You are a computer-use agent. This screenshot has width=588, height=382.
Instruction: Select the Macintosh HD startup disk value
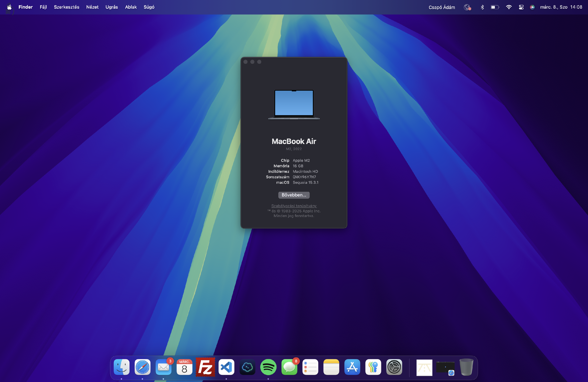tap(305, 171)
